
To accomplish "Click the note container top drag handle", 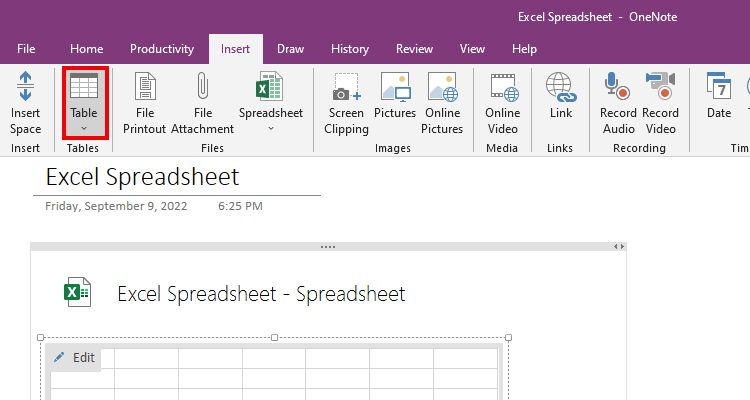I will tap(328, 247).
